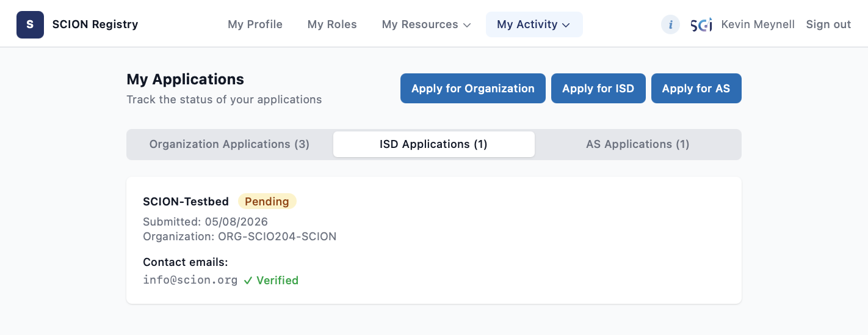The width and height of the screenshot is (868, 335).
Task: Click "Organization: ORG-SCIO204-SCION" text
Action: pyautogui.click(x=239, y=236)
